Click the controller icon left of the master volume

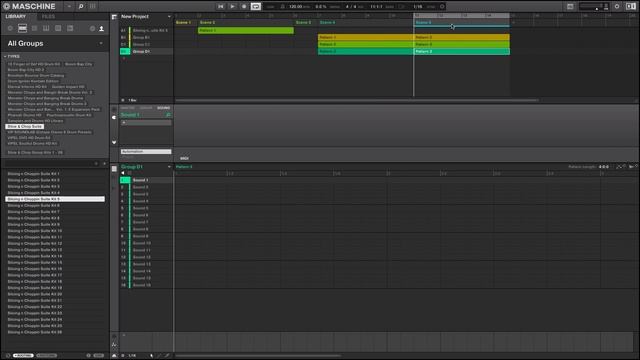pos(570,7)
